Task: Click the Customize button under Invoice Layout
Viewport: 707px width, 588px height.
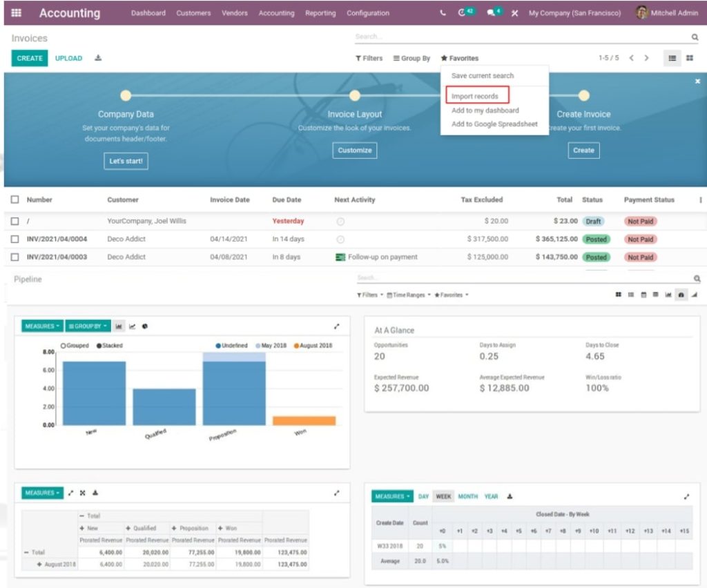Action: click(x=354, y=150)
